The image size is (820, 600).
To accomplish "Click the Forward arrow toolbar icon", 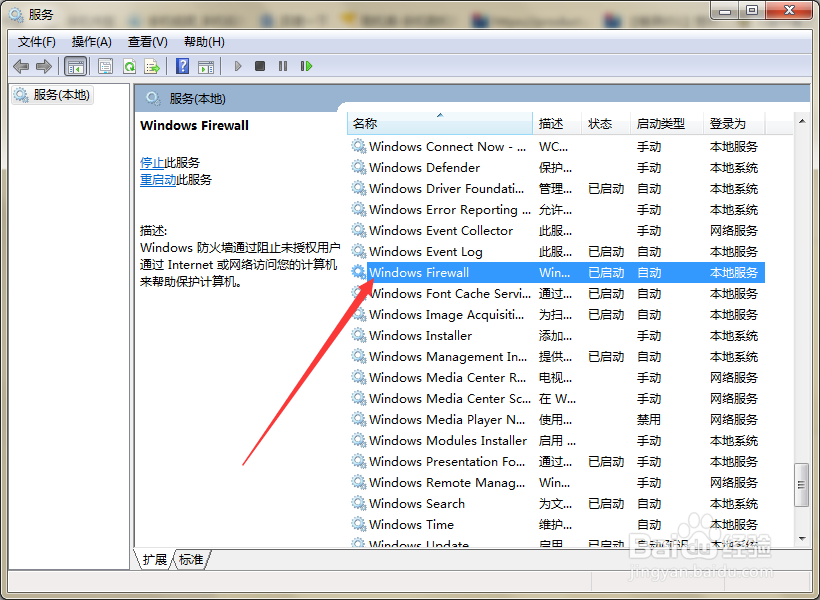I will (x=44, y=66).
